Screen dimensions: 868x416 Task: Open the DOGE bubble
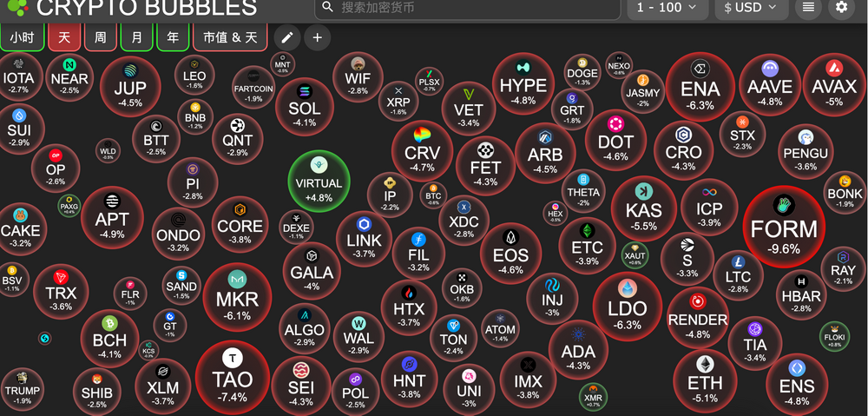tap(582, 73)
